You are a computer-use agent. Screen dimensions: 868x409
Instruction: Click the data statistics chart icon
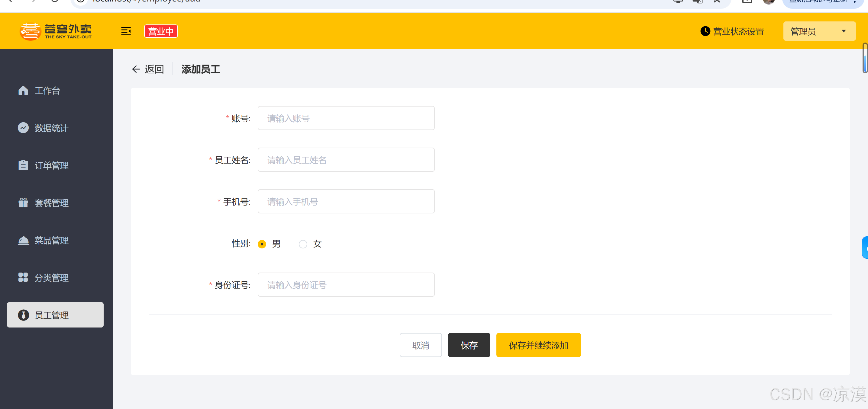click(x=23, y=128)
